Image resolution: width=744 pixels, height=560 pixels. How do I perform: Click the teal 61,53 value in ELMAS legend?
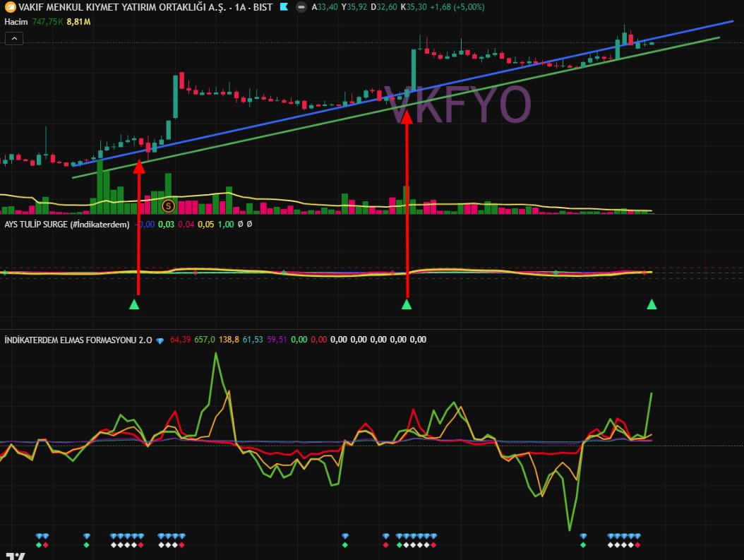click(253, 340)
